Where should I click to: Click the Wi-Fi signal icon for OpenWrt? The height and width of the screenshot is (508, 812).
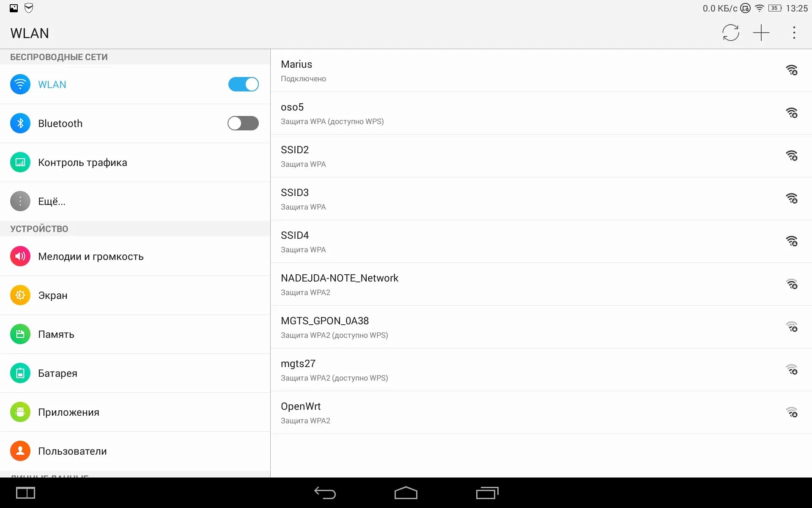(x=792, y=412)
